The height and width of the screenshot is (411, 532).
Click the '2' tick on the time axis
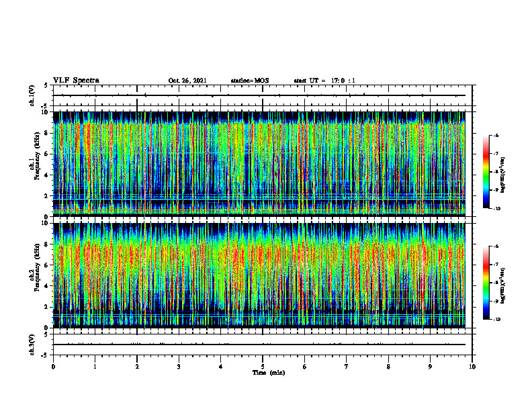tap(137, 367)
